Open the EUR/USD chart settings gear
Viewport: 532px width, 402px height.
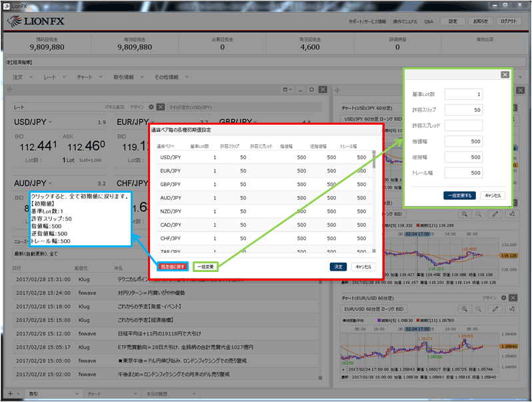pos(503,298)
